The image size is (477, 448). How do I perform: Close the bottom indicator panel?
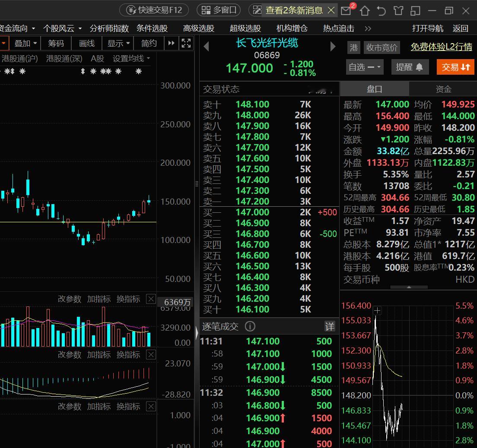[151, 407]
